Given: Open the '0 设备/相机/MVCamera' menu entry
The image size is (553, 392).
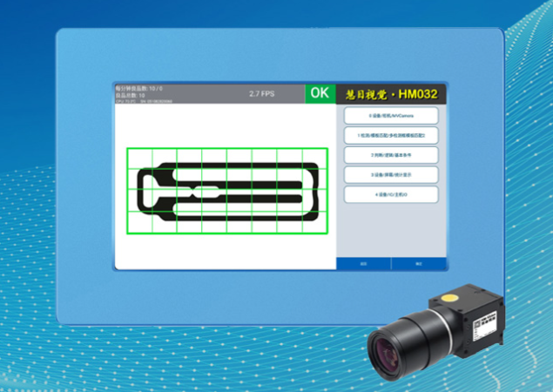Looking at the screenshot, I should [x=391, y=116].
